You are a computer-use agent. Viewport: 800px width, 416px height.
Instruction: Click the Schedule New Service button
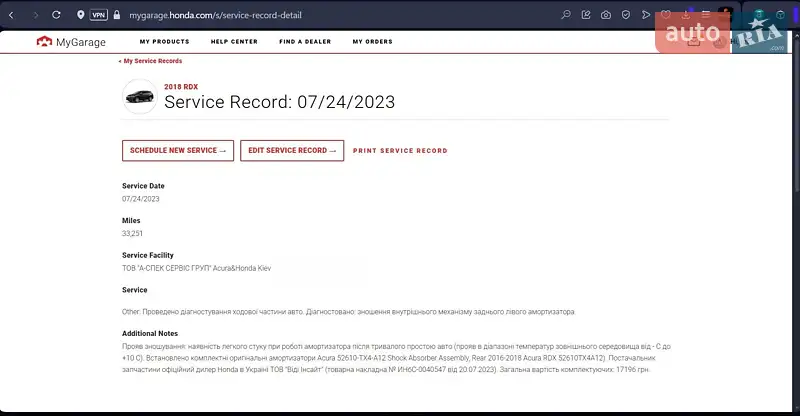tap(178, 150)
